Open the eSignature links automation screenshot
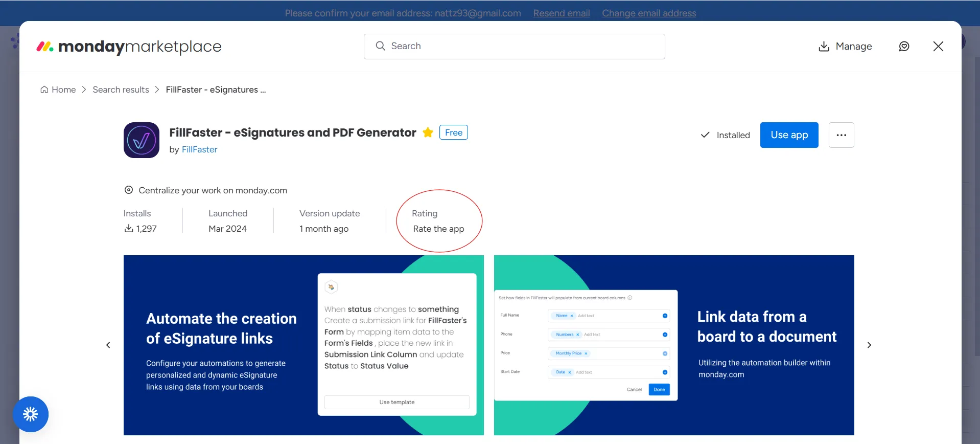 tap(304, 345)
